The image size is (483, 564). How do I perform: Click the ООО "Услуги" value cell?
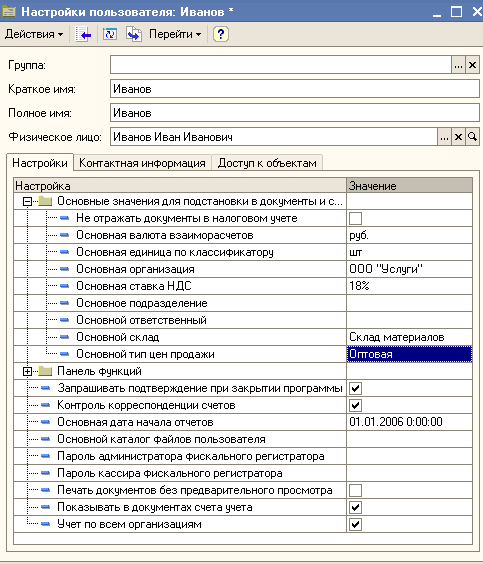(x=409, y=269)
